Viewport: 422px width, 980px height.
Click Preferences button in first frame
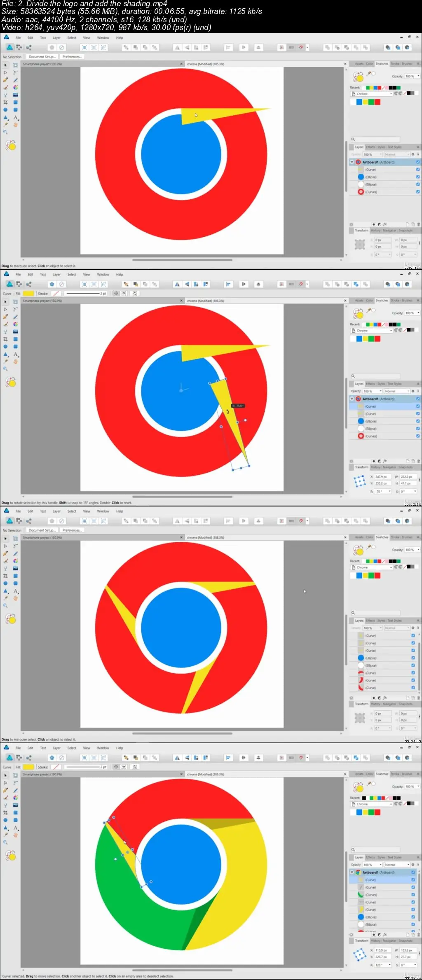[72, 57]
